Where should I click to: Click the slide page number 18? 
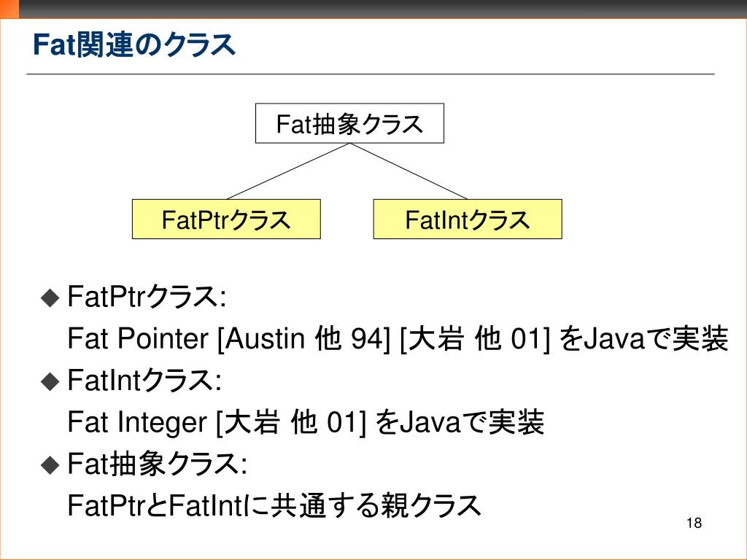694,523
